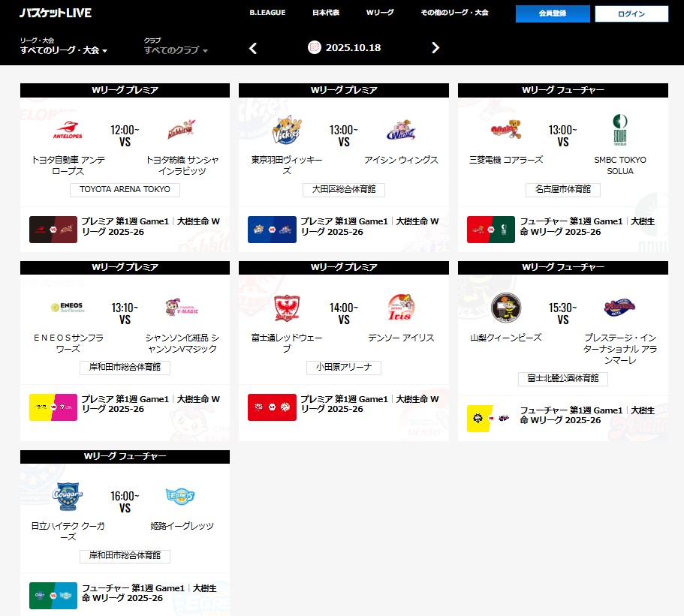
Task: Click the Toyota Antelopes team logo
Action: pyautogui.click(x=68, y=130)
